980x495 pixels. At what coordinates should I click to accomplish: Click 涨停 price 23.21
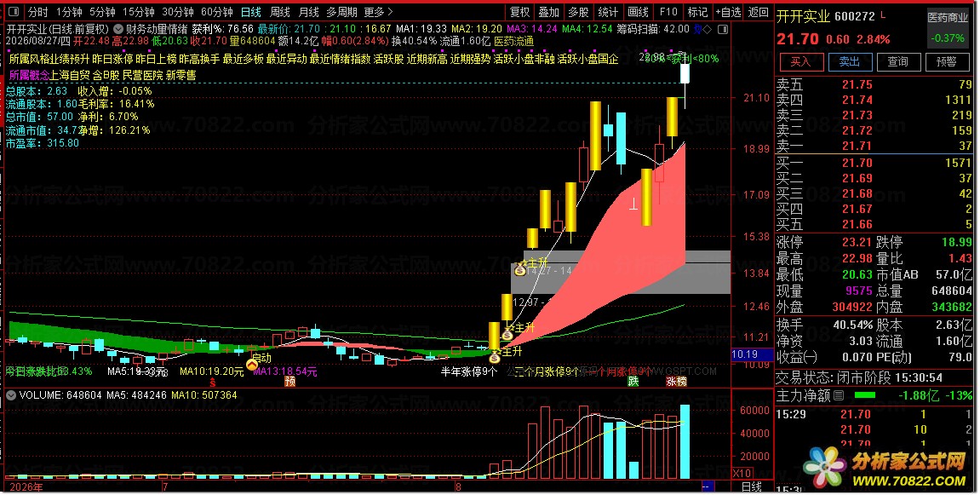click(x=857, y=242)
